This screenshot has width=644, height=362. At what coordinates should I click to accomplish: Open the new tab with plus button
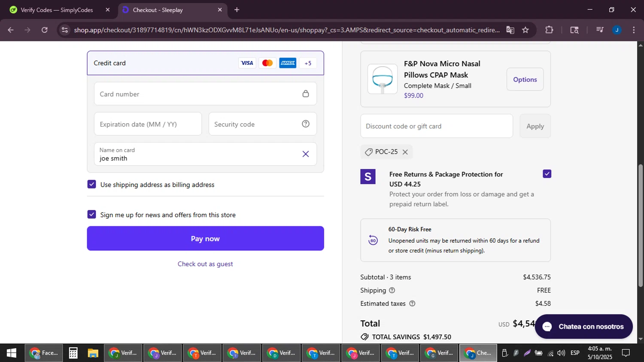(x=237, y=10)
